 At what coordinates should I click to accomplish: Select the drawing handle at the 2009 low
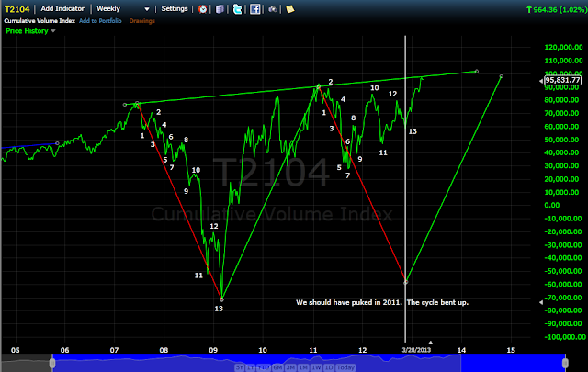[x=221, y=299]
